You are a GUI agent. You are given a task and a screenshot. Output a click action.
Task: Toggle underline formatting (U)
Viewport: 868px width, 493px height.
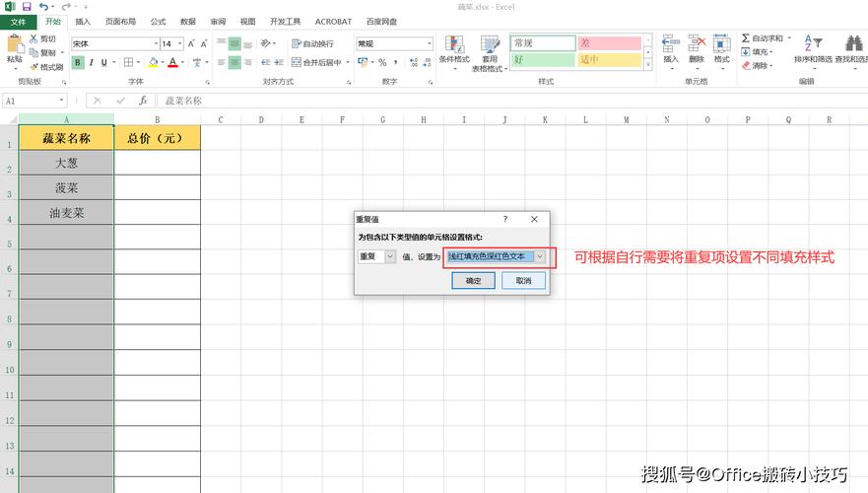coord(104,62)
